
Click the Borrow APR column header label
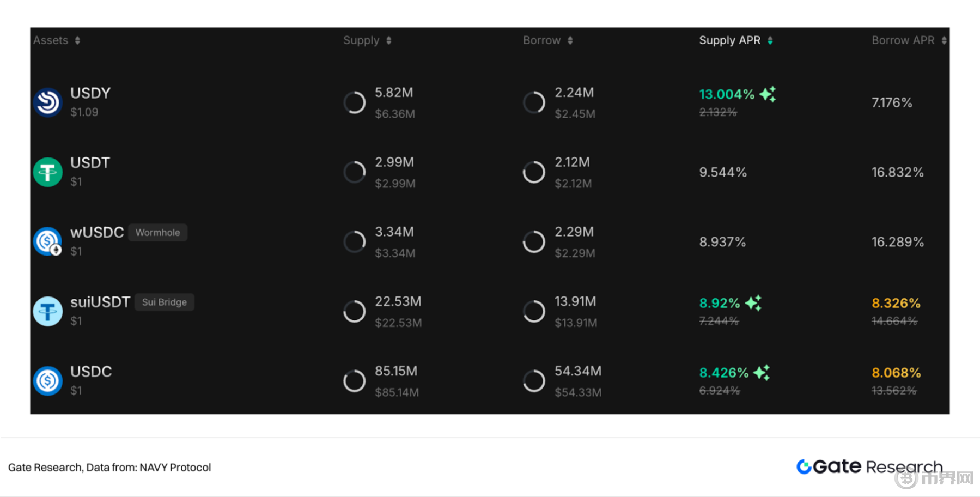[x=903, y=40]
